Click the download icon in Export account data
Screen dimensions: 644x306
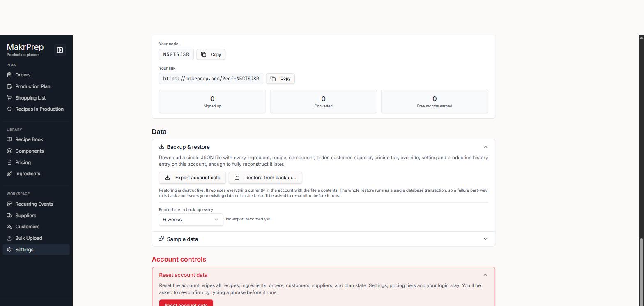pos(167,178)
